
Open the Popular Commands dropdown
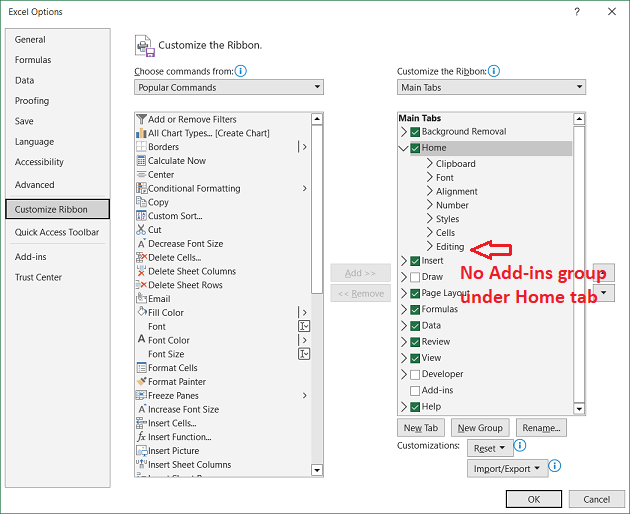pyautogui.click(x=229, y=87)
